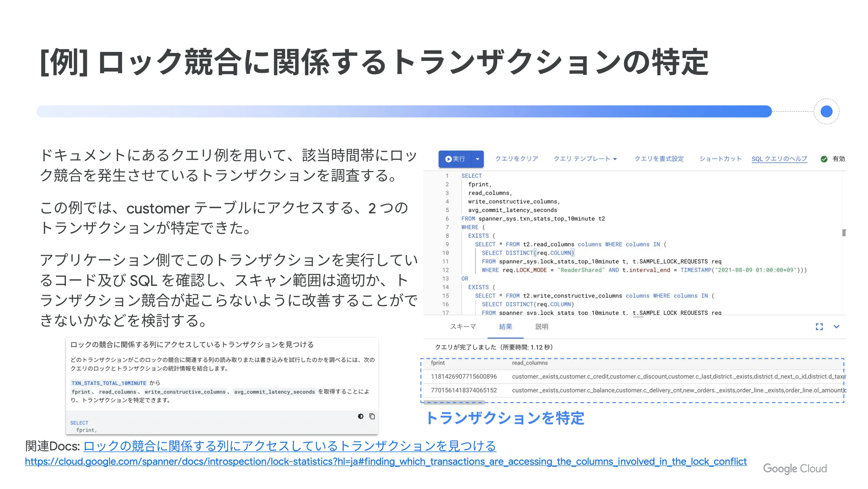
Task: Click TXN_STATS_TOTAL_10MINUTE code label in docs snippet
Action: coord(109,383)
